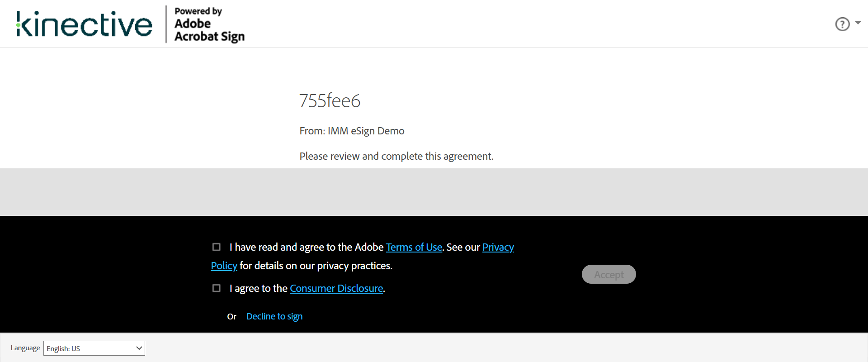
Task: Click the Language label
Action: (25, 348)
